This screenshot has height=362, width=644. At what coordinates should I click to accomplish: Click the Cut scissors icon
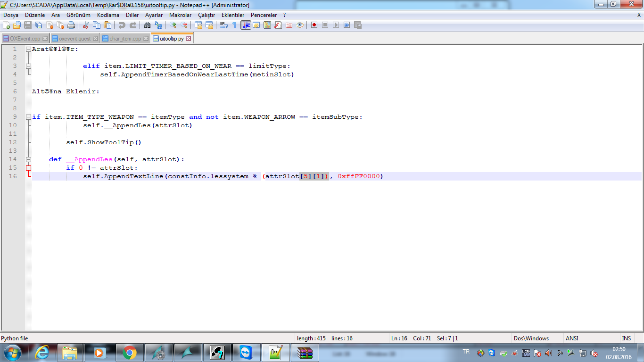(86, 25)
